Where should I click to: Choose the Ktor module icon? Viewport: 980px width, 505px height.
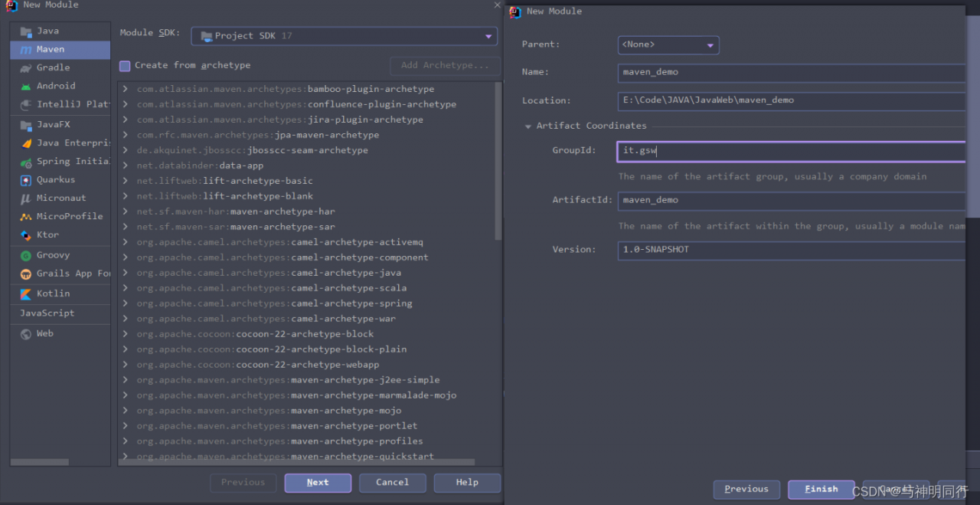click(x=26, y=235)
